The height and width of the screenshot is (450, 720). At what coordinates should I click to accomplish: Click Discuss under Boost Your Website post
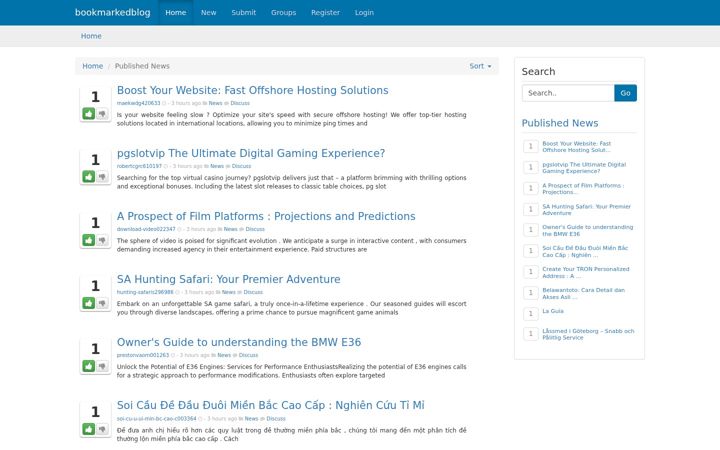click(x=240, y=103)
